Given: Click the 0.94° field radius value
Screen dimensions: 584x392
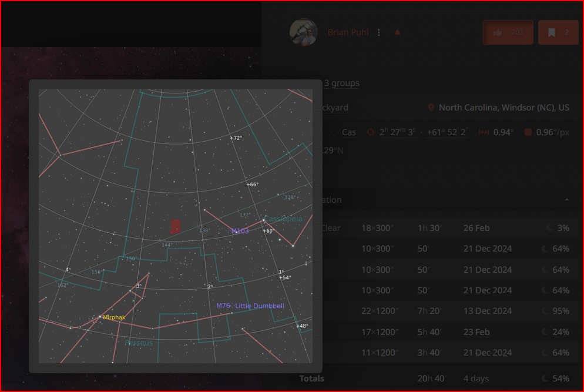Looking at the screenshot, I should click(503, 132).
